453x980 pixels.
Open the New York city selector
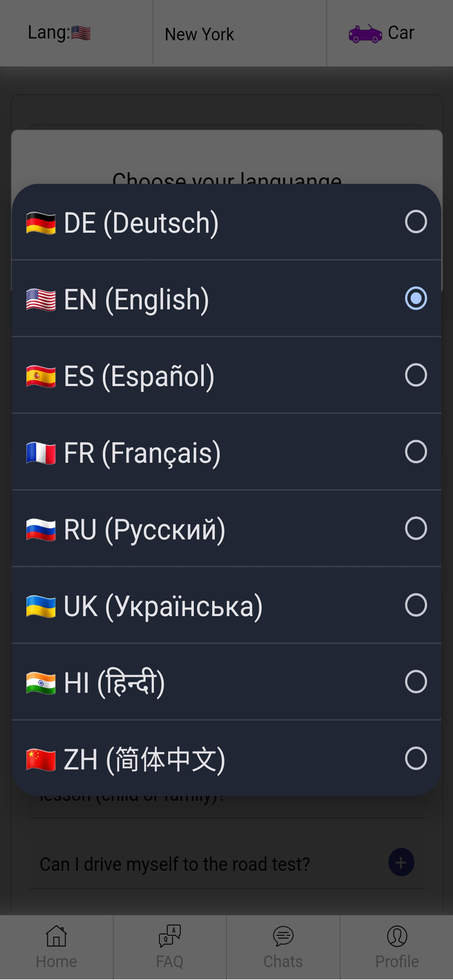coord(199,34)
